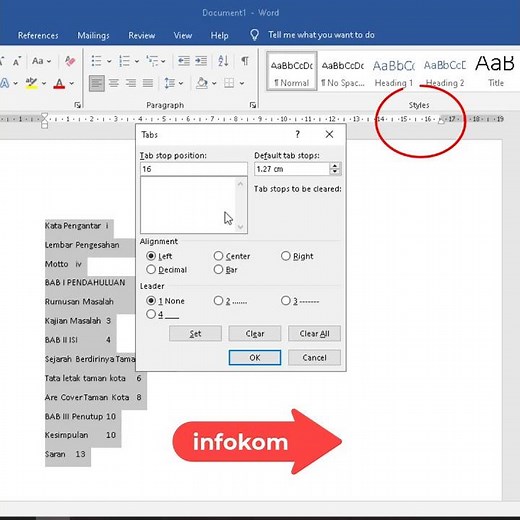
Task: Click the Sort A-Z icon
Action: click(223, 61)
